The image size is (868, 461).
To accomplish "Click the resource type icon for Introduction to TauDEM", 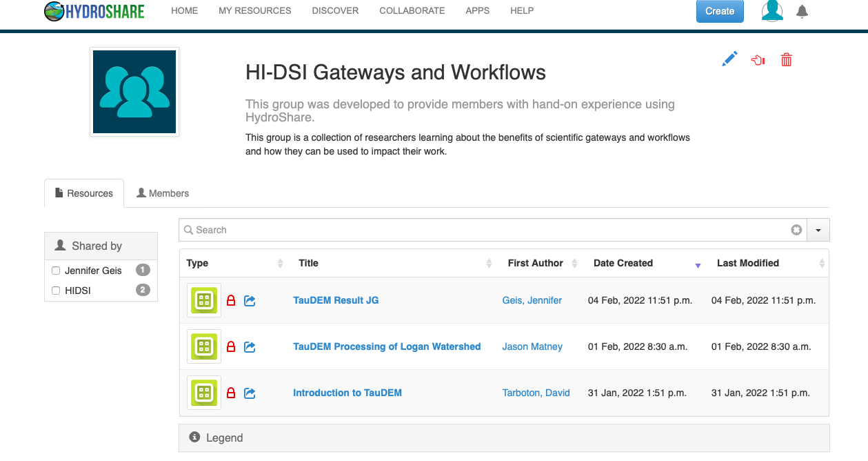I will tap(204, 393).
